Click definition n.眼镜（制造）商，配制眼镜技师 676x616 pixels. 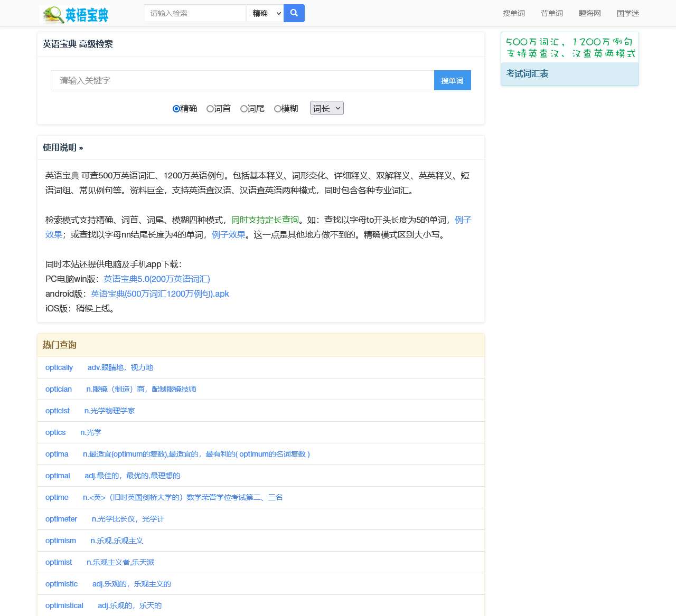[x=142, y=389]
